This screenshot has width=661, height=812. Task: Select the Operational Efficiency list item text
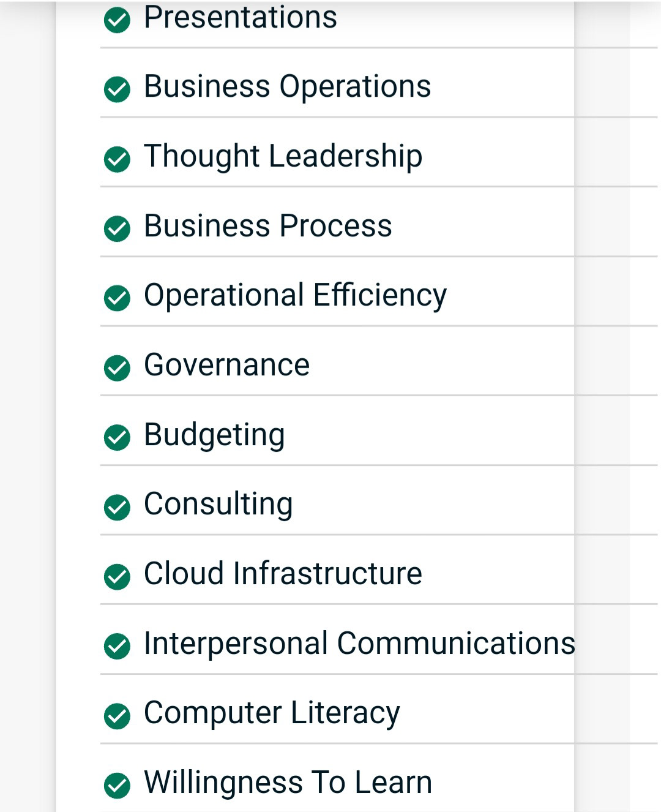point(295,296)
